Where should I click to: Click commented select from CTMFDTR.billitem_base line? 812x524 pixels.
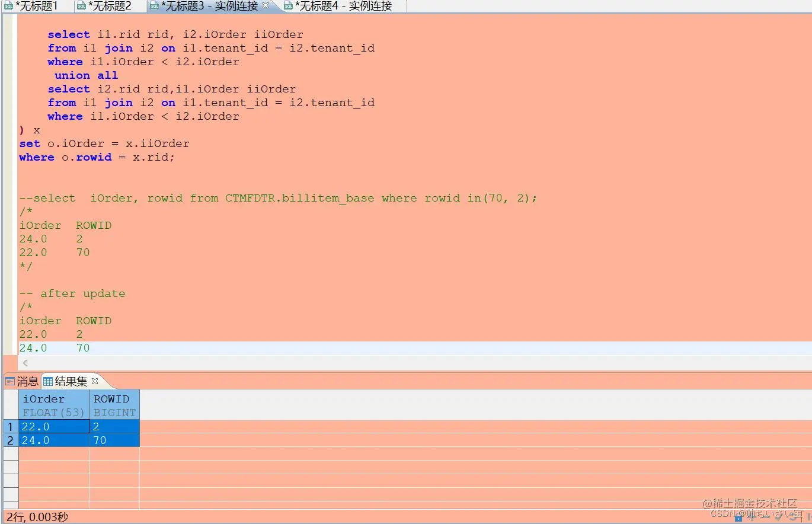click(278, 198)
